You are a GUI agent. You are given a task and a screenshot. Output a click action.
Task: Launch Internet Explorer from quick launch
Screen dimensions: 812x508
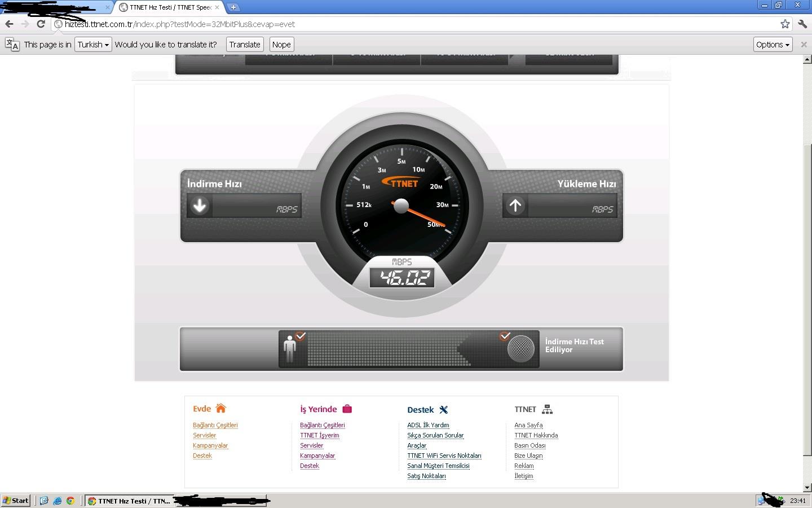(x=57, y=501)
